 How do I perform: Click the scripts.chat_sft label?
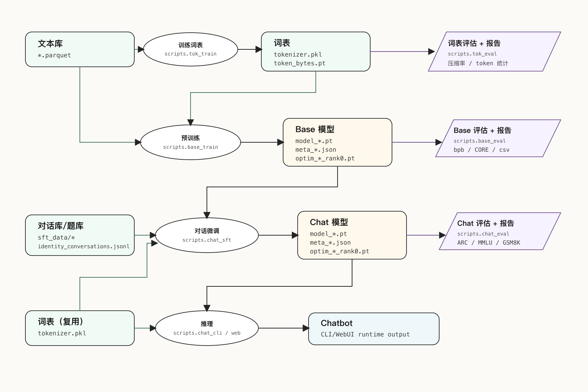(x=207, y=240)
